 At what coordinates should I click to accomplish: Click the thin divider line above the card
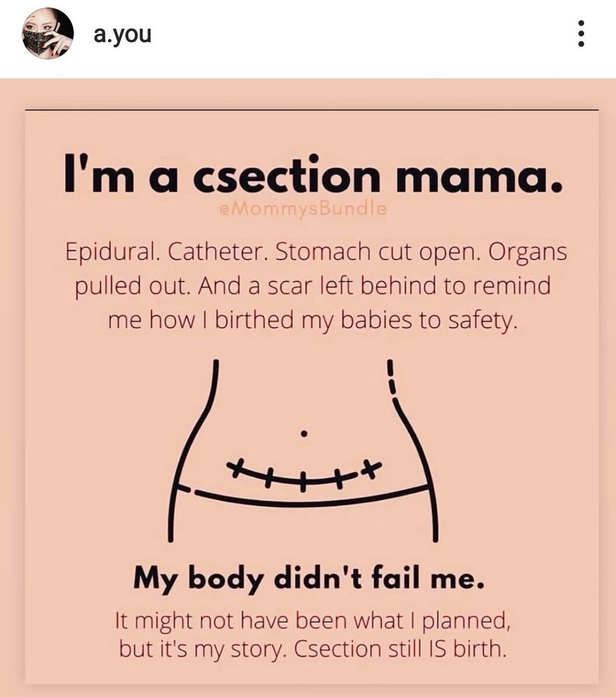308,109
